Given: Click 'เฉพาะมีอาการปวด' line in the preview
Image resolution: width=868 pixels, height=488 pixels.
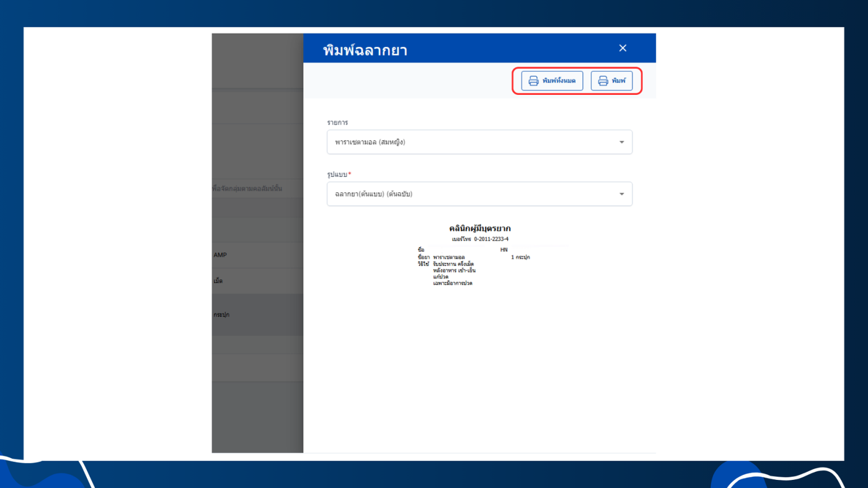Looking at the screenshot, I should pyautogui.click(x=453, y=283).
